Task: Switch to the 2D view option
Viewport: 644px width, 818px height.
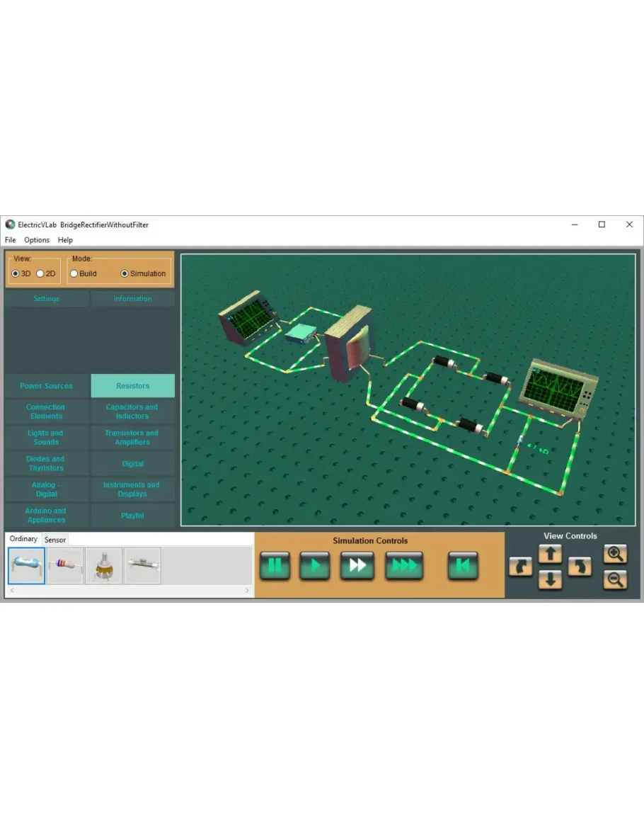Action: click(x=40, y=273)
